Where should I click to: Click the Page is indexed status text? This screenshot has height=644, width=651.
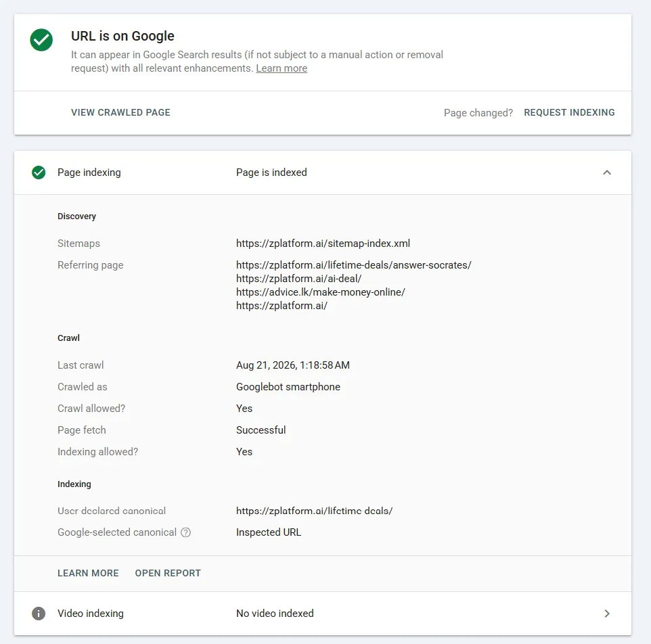tap(271, 172)
